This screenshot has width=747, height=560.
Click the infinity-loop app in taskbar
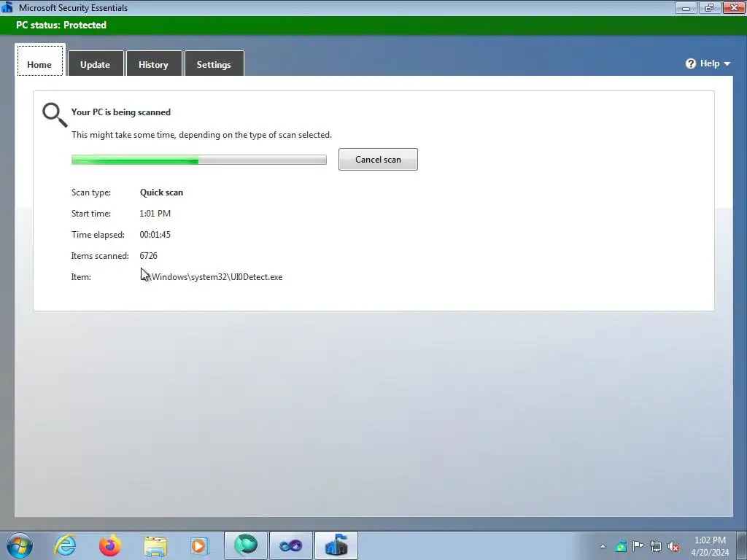pyautogui.click(x=290, y=545)
